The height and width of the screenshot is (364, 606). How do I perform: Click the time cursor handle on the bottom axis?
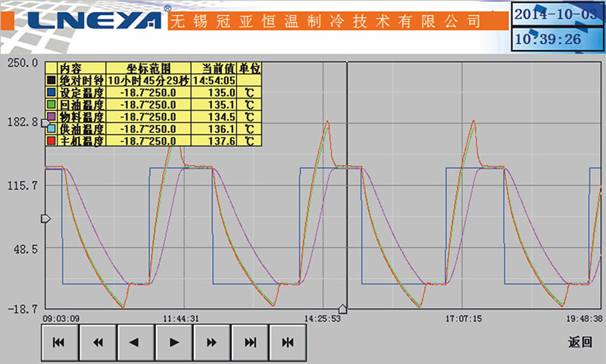point(342,308)
